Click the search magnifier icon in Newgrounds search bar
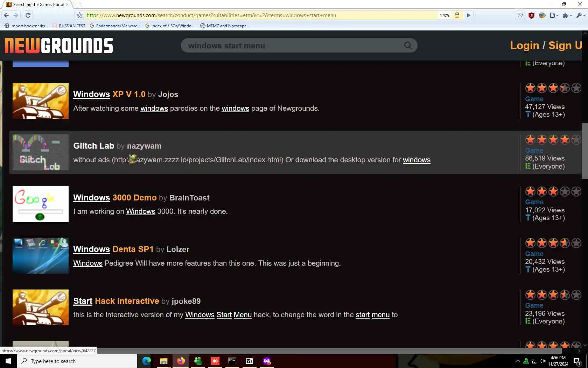The width and height of the screenshot is (588, 368). 408,46
